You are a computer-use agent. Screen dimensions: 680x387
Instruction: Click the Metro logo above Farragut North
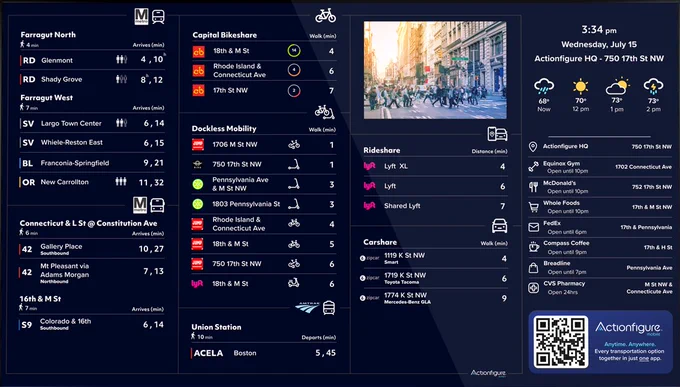(x=141, y=16)
